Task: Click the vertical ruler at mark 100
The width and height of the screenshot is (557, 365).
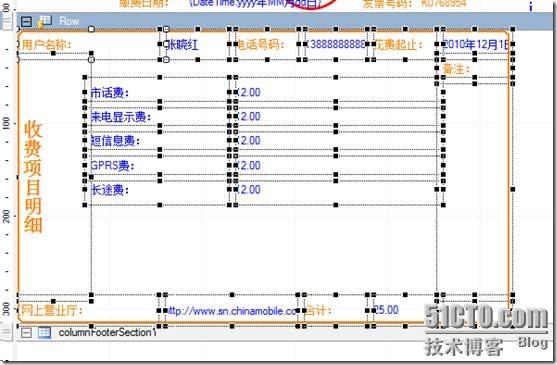Action: coord(7,123)
